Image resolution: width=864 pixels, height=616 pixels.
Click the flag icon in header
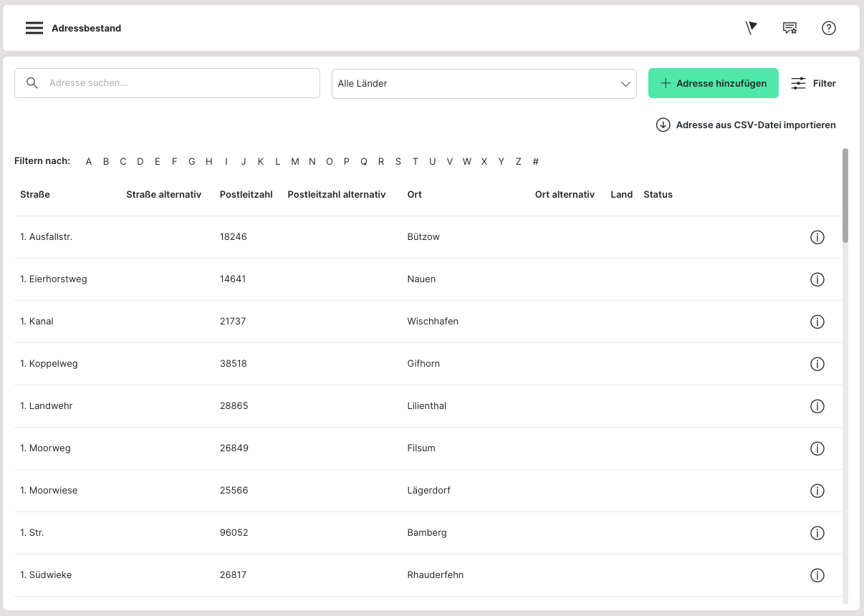point(751,28)
